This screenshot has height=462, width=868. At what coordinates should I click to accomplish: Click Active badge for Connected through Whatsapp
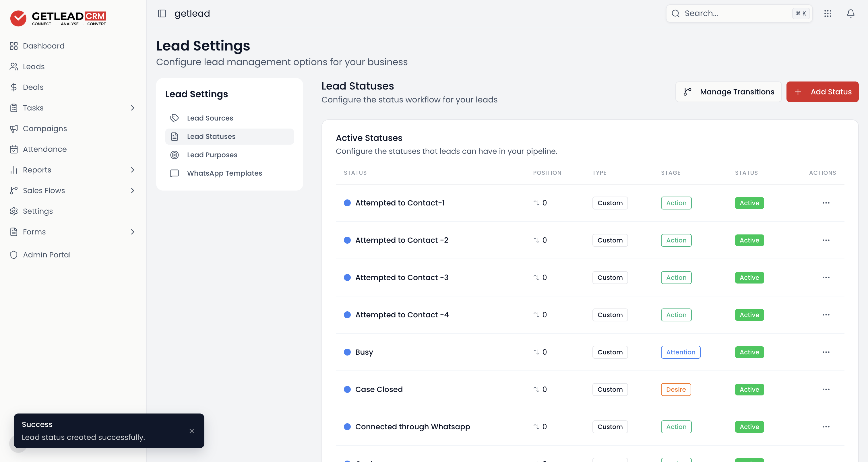coord(749,427)
